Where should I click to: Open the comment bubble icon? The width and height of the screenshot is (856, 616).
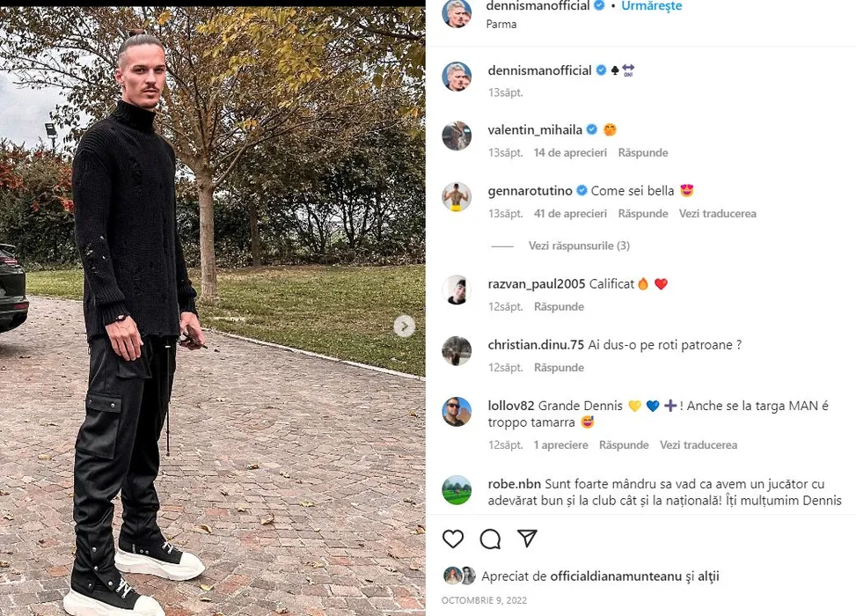click(490, 539)
